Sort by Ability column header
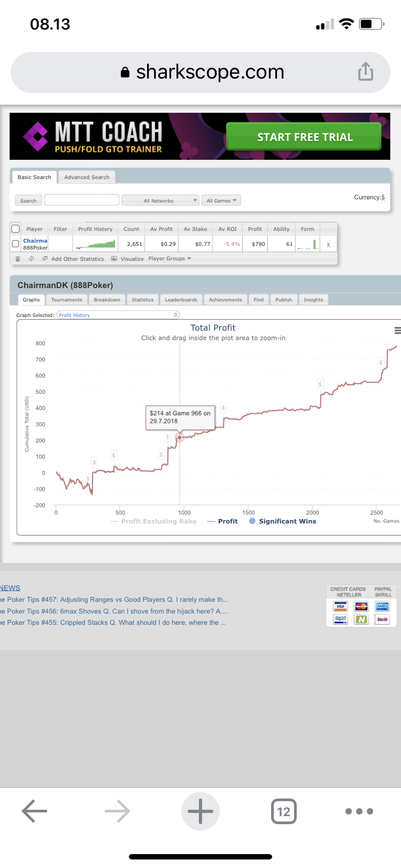This screenshot has width=401, height=868. (x=281, y=229)
